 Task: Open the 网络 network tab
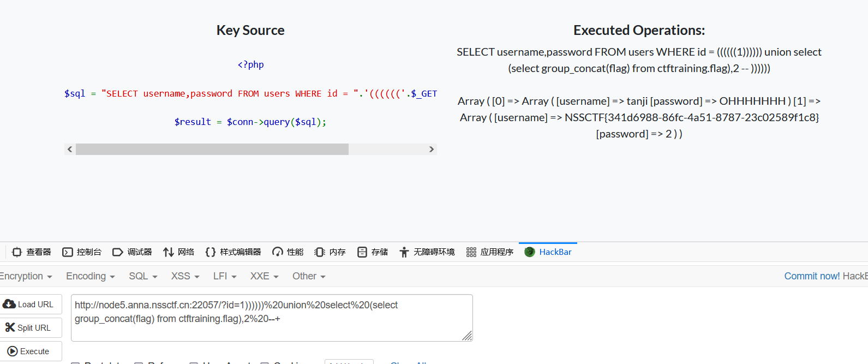[x=178, y=252]
